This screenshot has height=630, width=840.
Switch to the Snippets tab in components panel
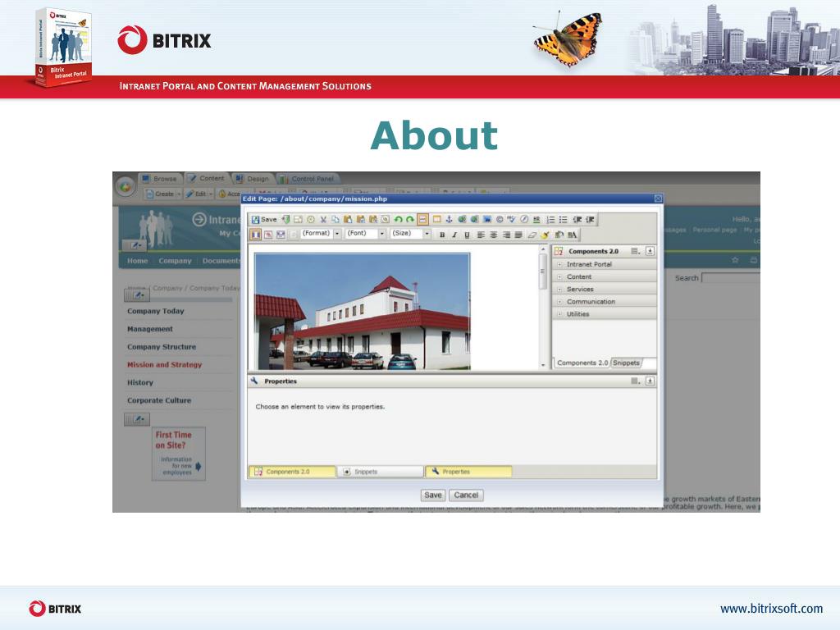point(626,363)
